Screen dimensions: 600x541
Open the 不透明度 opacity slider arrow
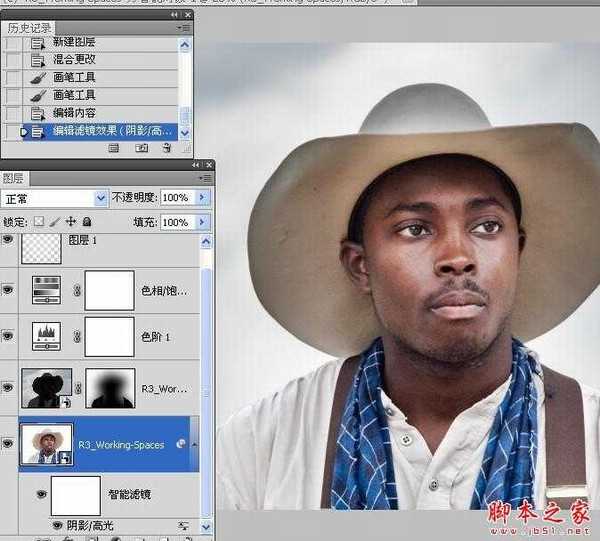(202, 198)
